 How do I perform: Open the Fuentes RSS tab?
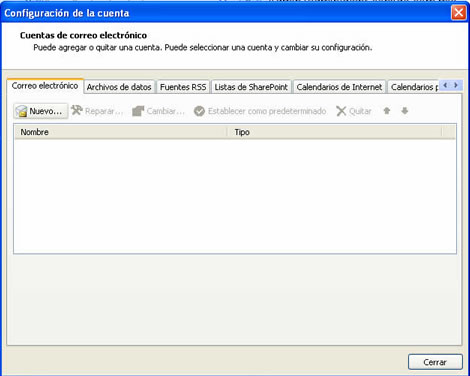[183, 87]
